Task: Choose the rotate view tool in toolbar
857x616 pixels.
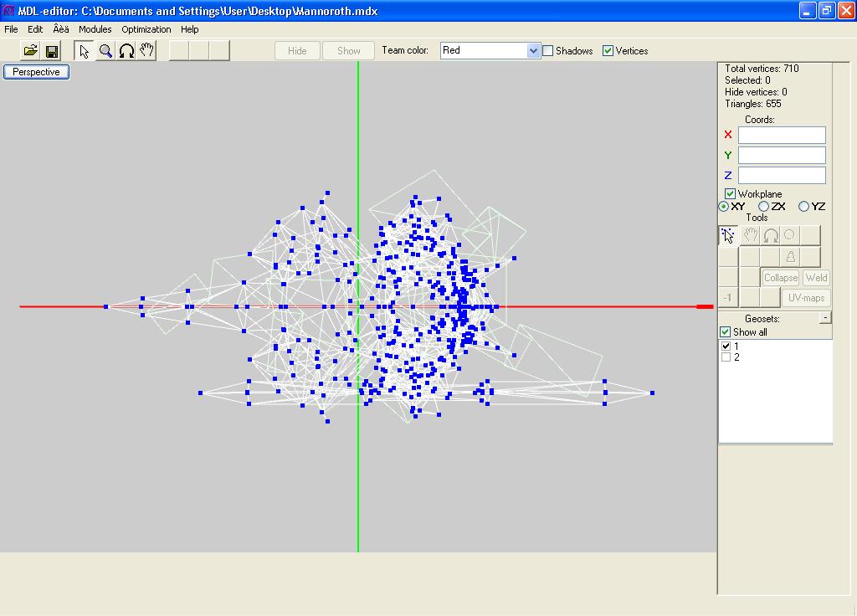Action: point(126,51)
